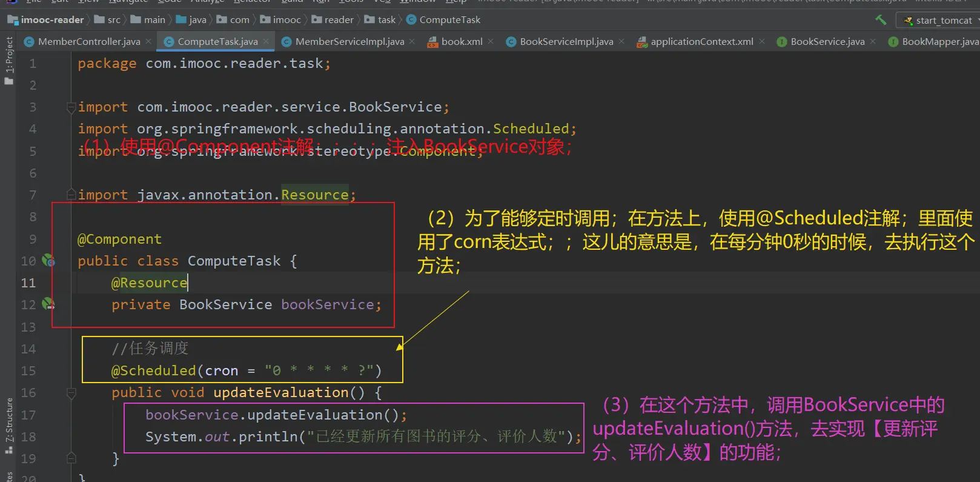Open the MemberServiceImpl.java tab
The height and width of the screenshot is (482, 980).
[x=349, y=41]
